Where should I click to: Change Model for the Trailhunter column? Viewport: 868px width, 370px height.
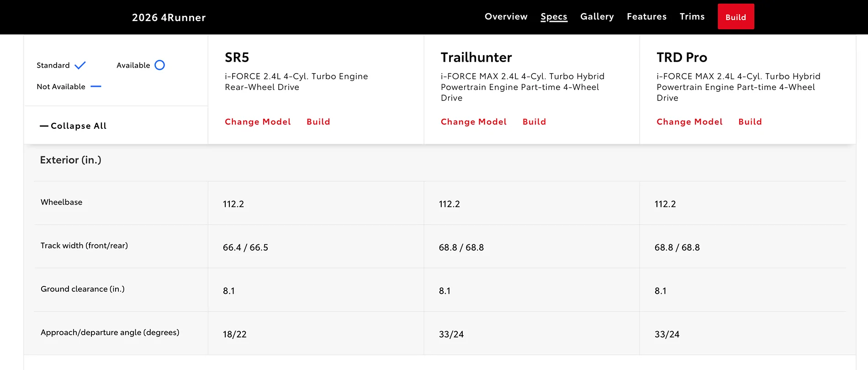coord(473,122)
